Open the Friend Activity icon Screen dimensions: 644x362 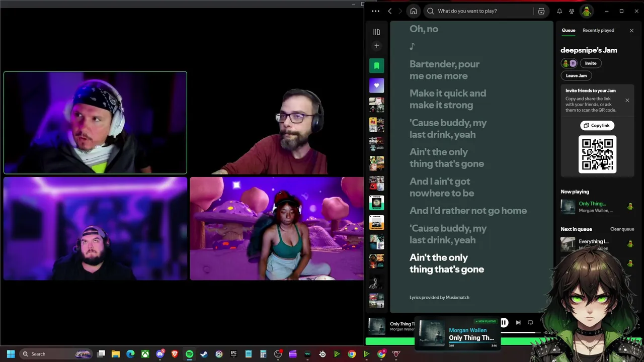pos(572,11)
